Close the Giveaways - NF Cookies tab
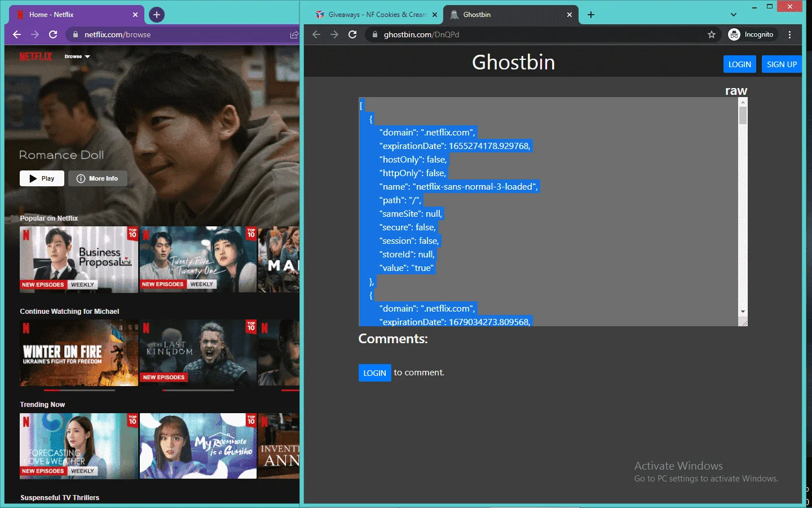The image size is (812, 508). [435, 15]
